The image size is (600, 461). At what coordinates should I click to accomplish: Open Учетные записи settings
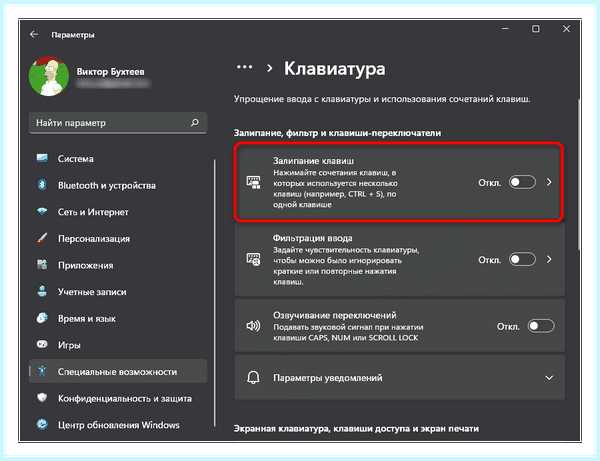coord(118,292)
